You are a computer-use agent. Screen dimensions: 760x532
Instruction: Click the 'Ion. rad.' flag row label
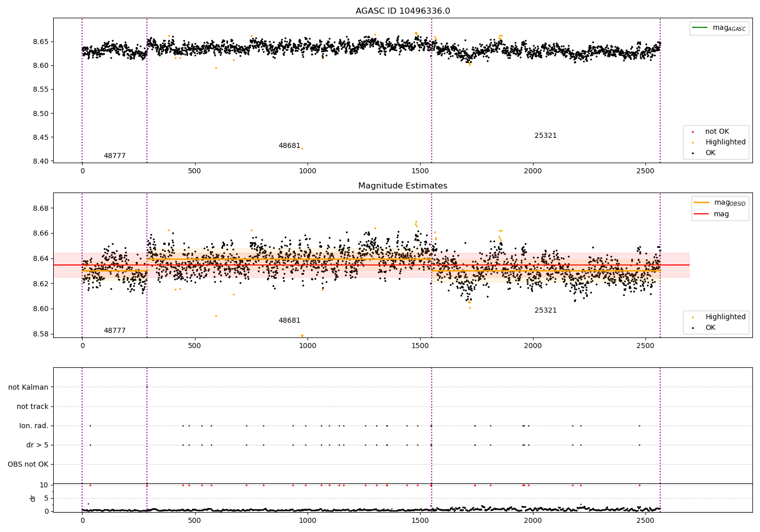(34, 426)
